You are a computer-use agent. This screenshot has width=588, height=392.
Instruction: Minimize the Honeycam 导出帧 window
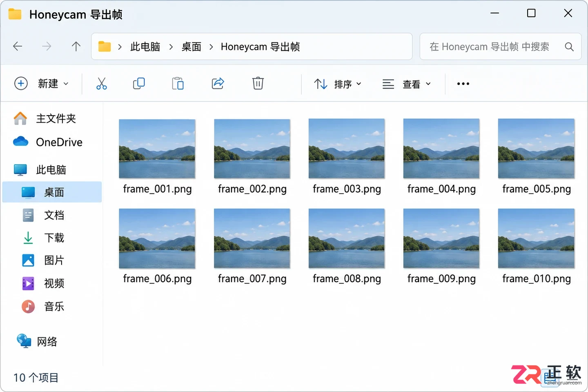pos(494,13)
